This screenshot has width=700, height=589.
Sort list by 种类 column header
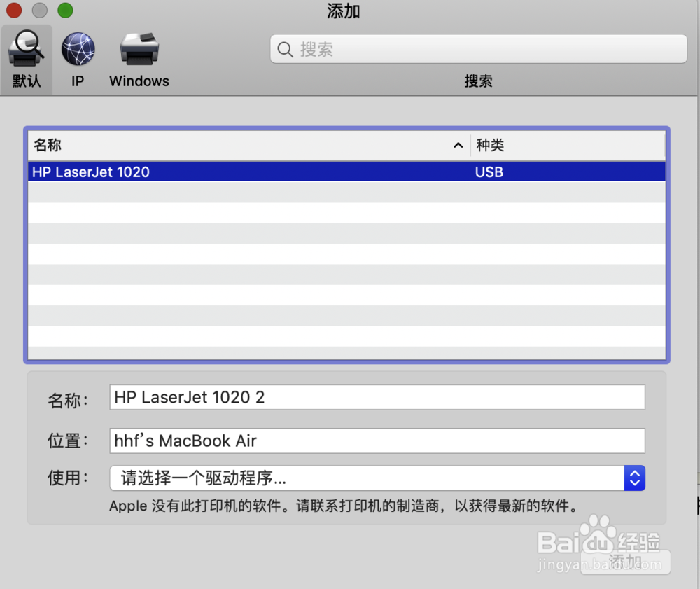click(x=568, y=145)
